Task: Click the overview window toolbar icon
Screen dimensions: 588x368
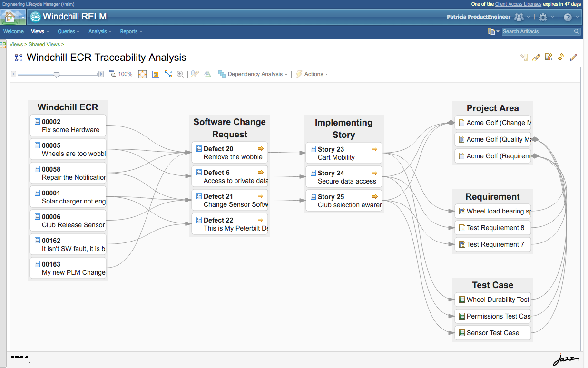Action: [156, 74]
